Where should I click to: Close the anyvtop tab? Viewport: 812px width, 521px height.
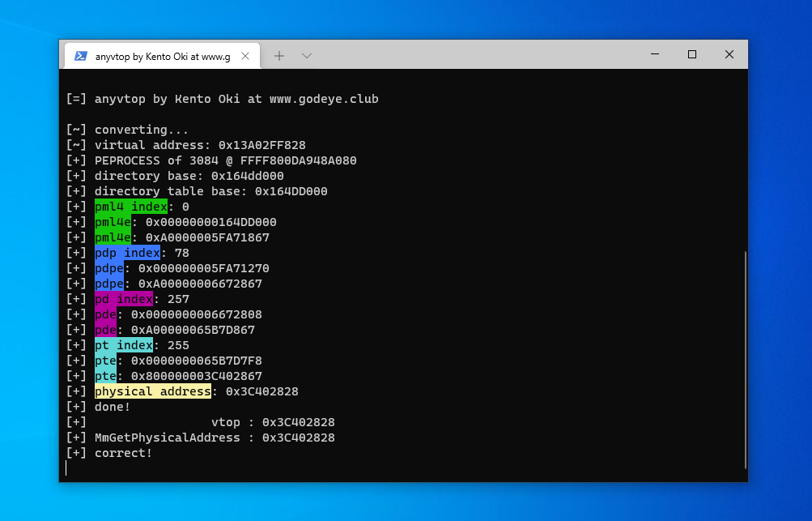(245, 56)
